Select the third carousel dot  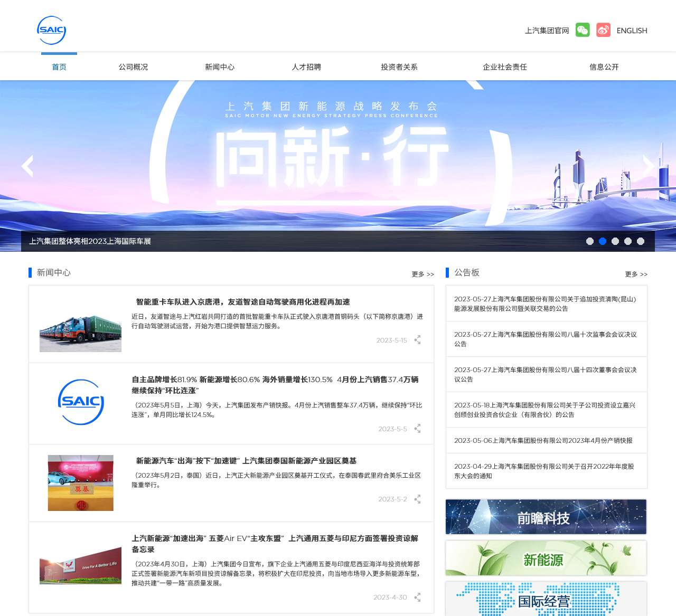tap(615, 241)
